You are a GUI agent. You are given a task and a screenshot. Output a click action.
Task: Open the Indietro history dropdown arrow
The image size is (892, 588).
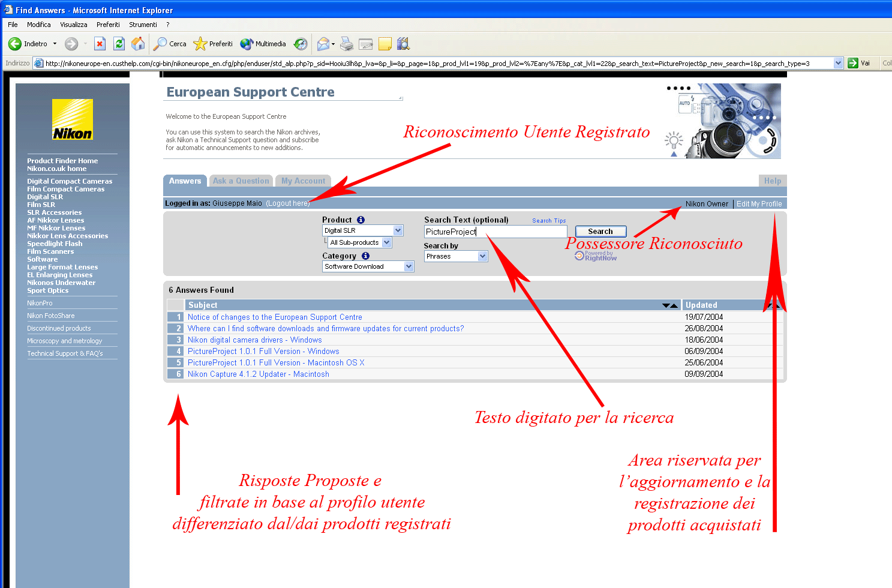[55, 44]
